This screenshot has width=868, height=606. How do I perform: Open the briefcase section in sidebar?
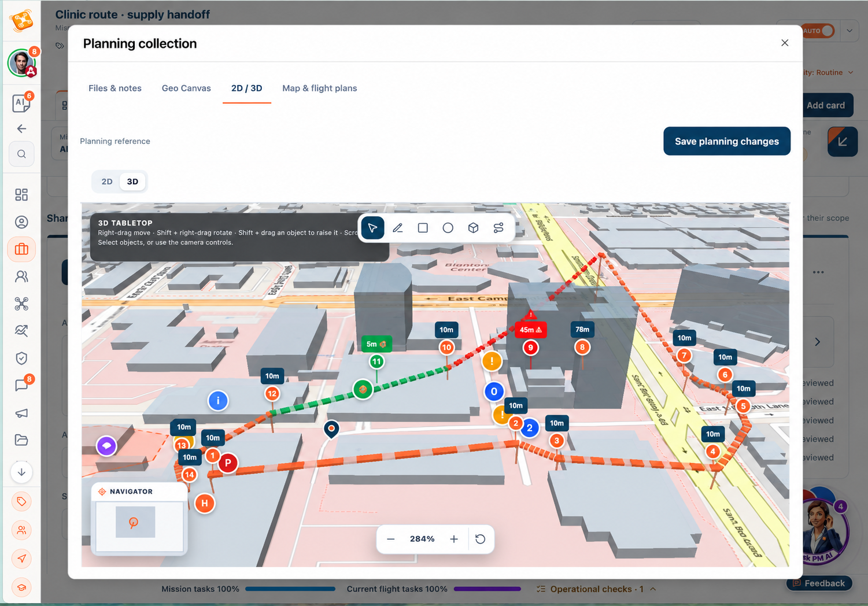tap(21, 249)
